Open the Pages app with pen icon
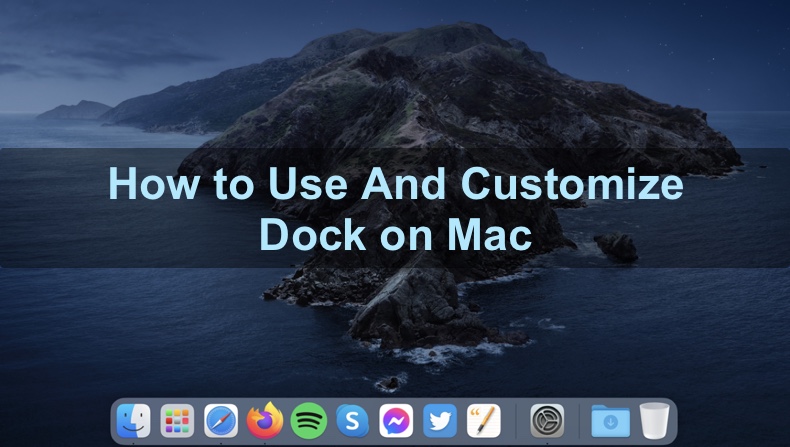Screen dimensions: 790x447 [x=484, y=421]
